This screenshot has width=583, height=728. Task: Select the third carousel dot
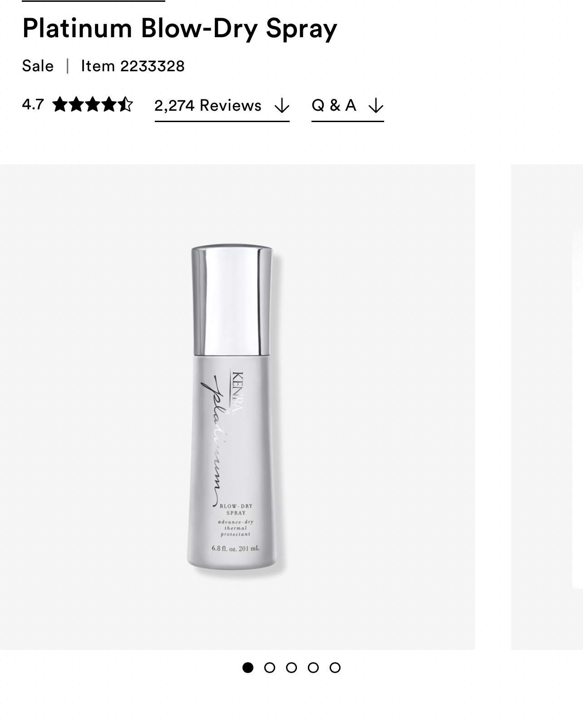point(291,668)
